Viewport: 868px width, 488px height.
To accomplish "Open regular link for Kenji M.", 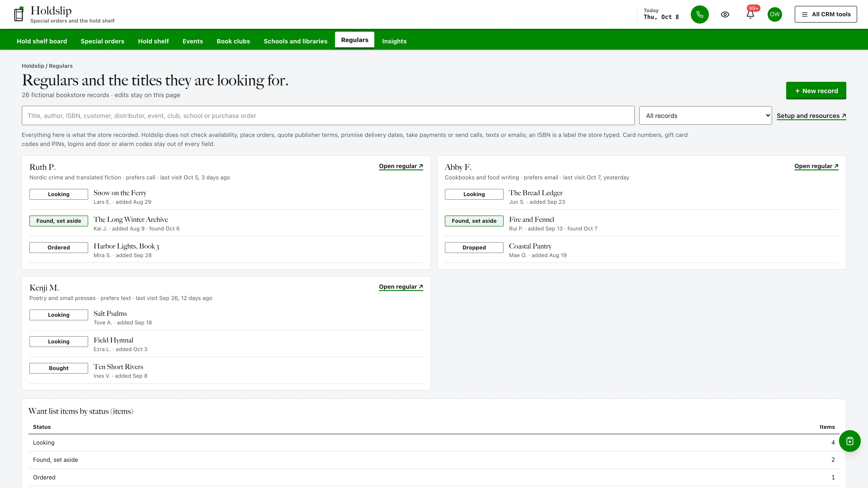I will point(401,287).
